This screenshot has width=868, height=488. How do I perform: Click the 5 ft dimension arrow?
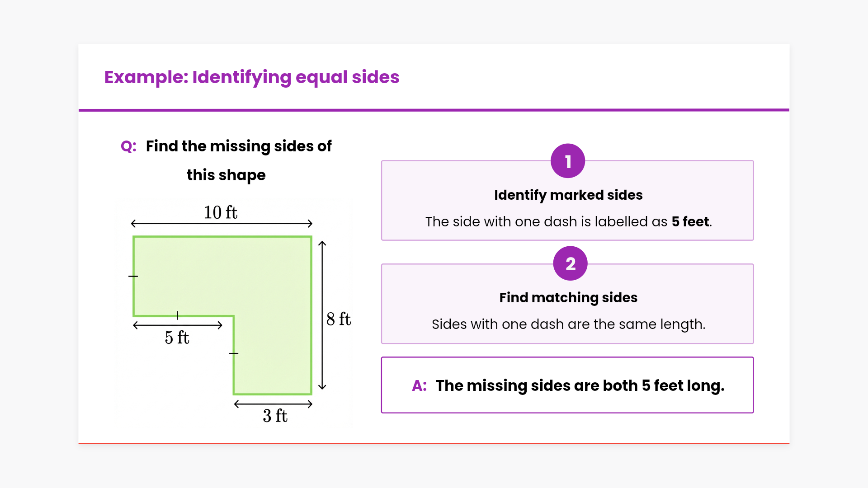coord(178,325)
